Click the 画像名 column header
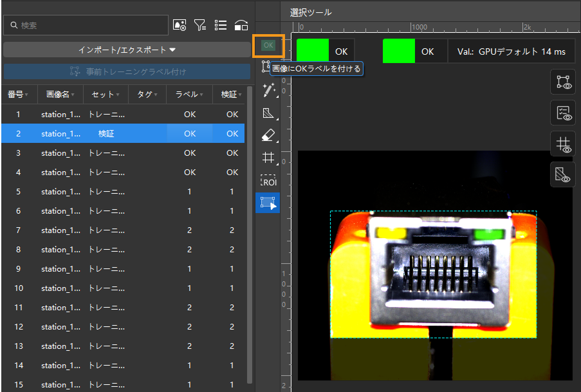The width and height of the screenshot is (581, 392). (x=57, y=95)
